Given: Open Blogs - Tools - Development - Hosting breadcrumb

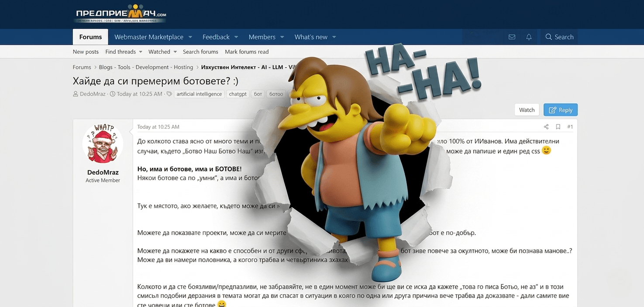Looking at the screenshot, I should click(x=146, y=67).
